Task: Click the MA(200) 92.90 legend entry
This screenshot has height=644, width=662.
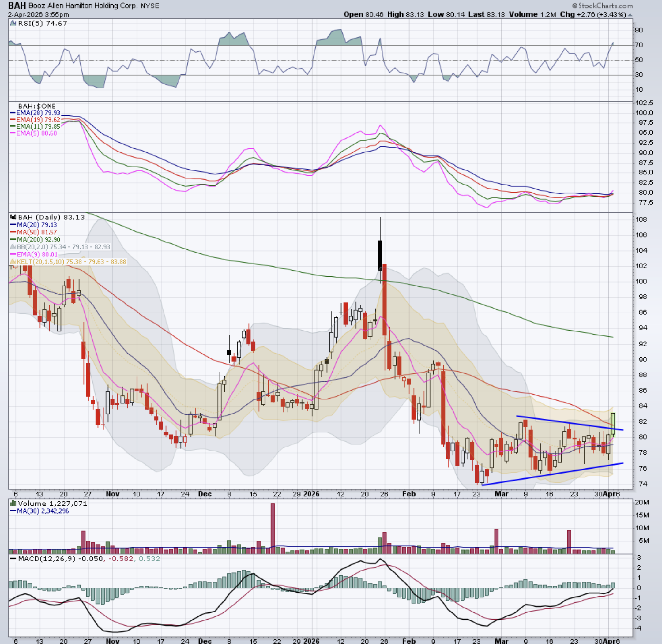Action: [x=38, y=239]
